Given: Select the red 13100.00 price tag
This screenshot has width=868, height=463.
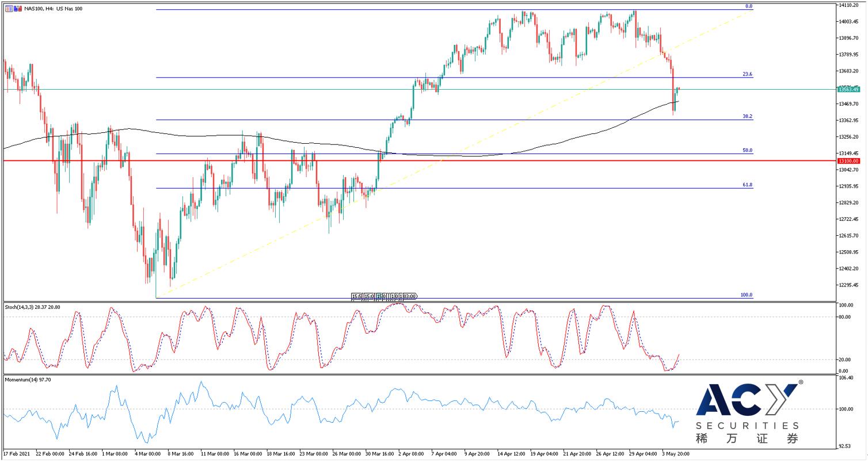Looking at the screenshot, I should click(850, 161).
